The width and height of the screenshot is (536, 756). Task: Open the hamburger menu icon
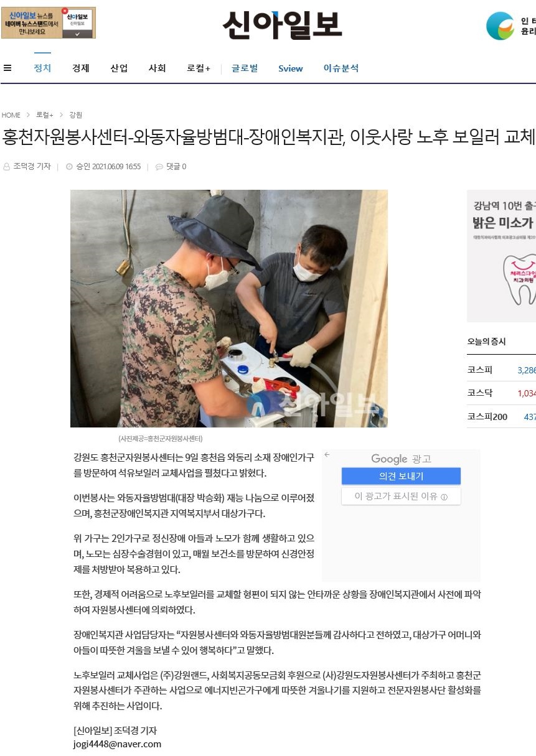click(7, 68)
